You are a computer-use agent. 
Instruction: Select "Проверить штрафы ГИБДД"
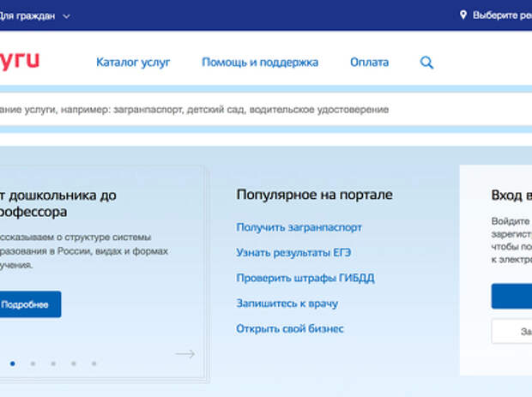(305, 278)
